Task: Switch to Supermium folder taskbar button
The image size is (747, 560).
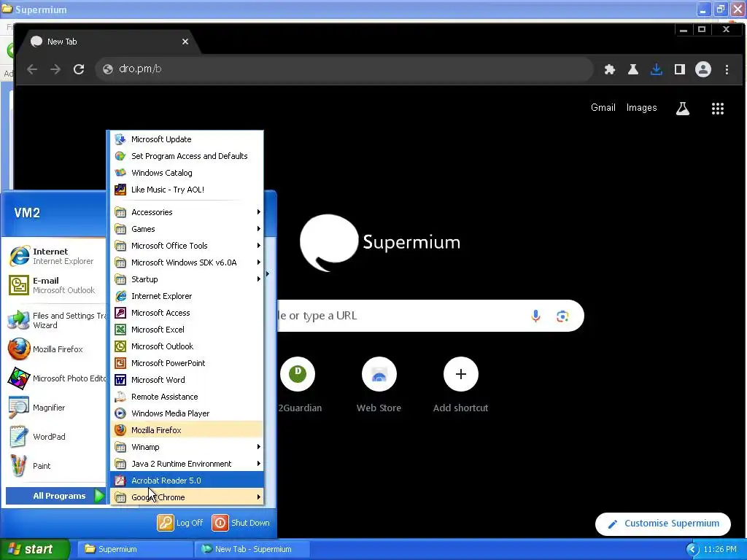Action: pos(134,549)
